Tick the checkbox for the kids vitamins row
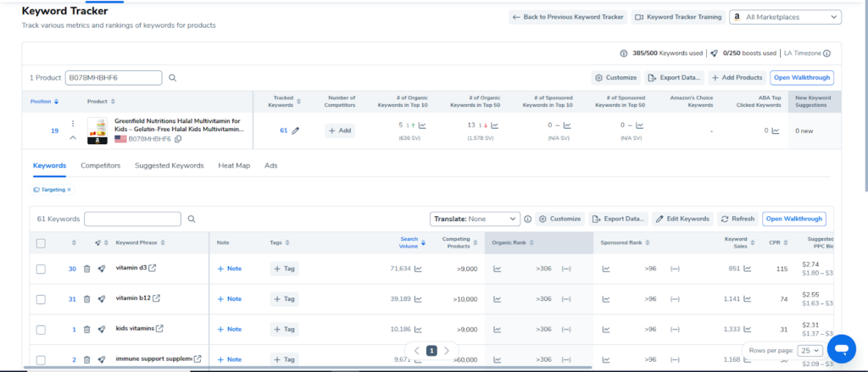The width and height of the screenshot is (868, 372). [x=41, y=329]
